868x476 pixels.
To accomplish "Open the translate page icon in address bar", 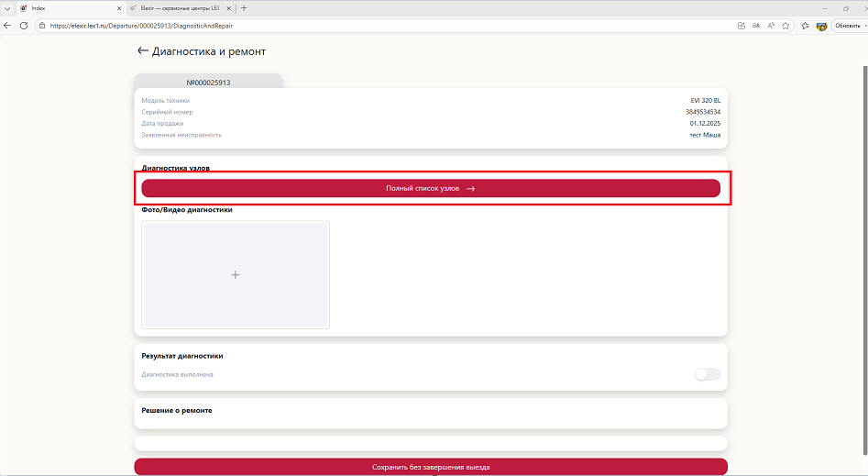I will (x=756, y=26).
